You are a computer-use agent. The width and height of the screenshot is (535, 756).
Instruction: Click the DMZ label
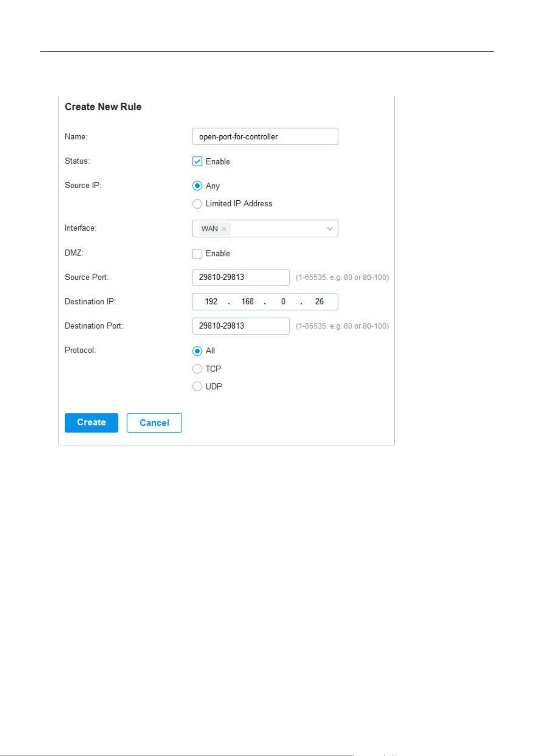click(x=74, y=253)
